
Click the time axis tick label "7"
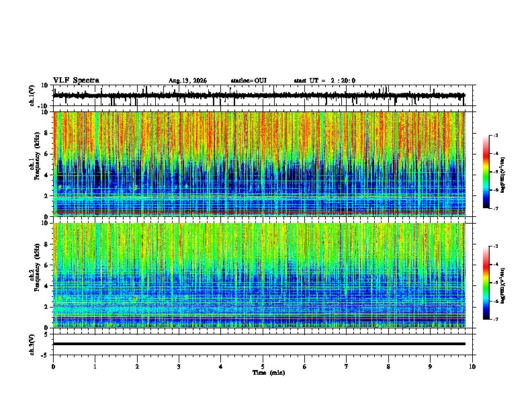pyautogui.click(x=347, y=367)
